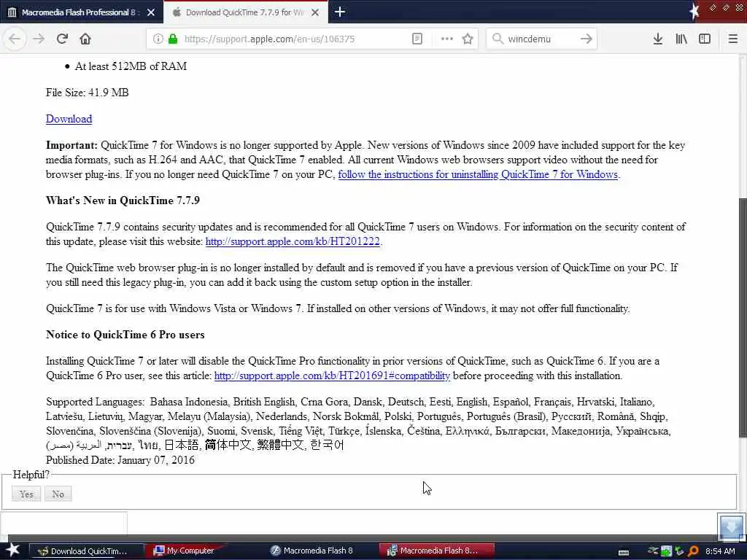Open the hamburger application menu
Screen dimensions: 747x560
tap(732, 39)
